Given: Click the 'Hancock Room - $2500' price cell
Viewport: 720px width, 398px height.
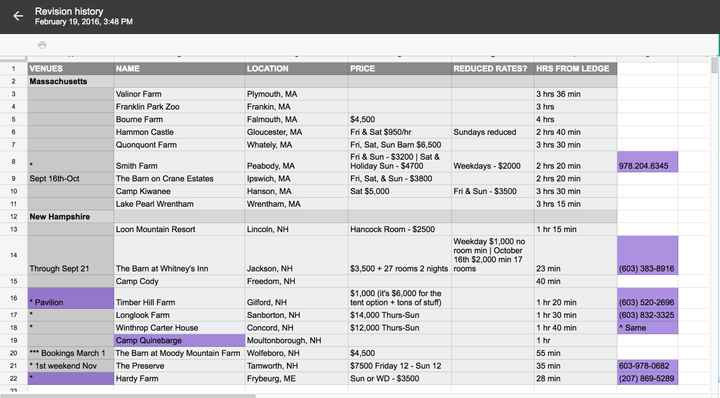Looking at the screenshot, I should point(400,229).
